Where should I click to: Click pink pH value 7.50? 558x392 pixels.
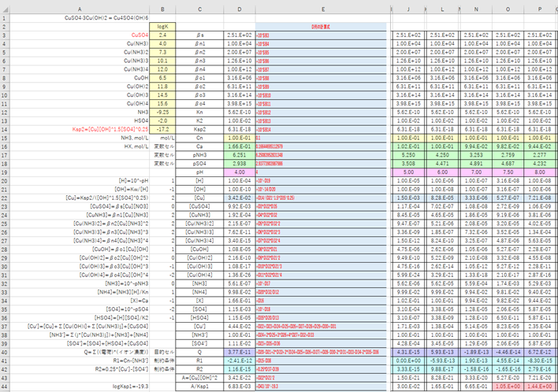pyautogui.click(x=508, y=172)
